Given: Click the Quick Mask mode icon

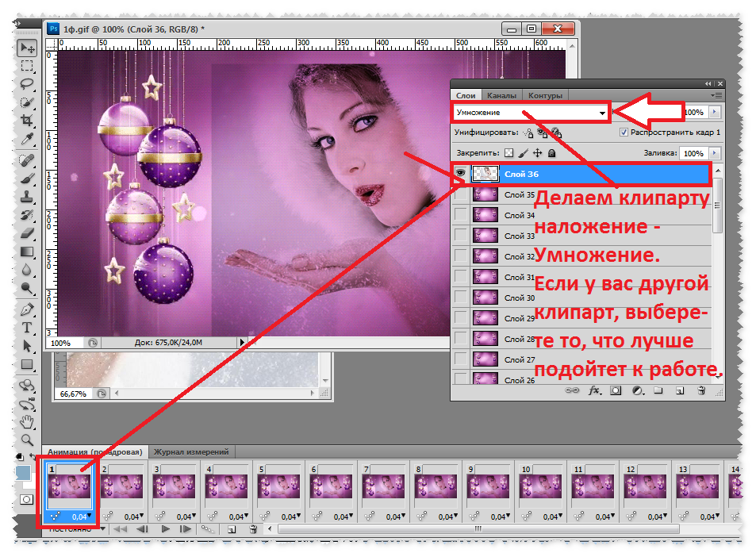Looking at the screenshot, I should tap(26, 500).
